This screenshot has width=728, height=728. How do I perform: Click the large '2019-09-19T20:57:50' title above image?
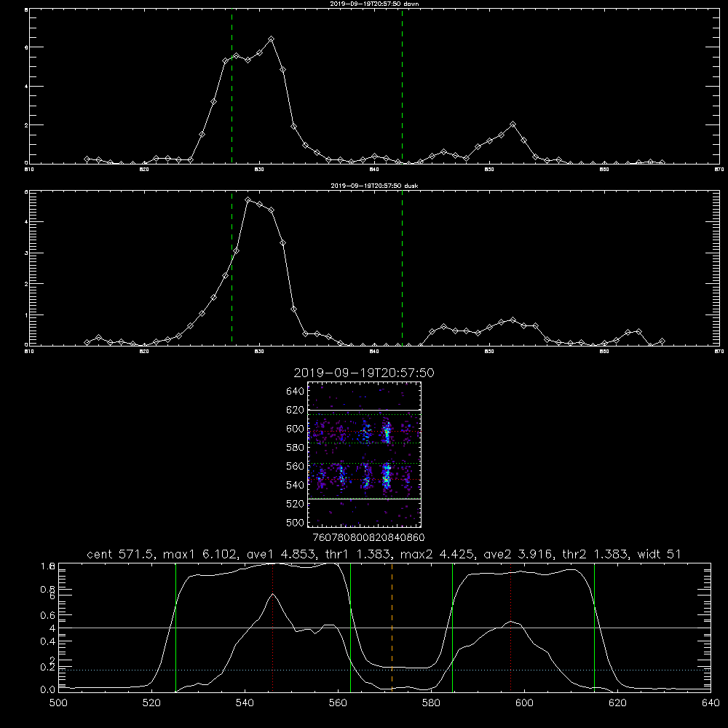[x=364, y=373]
